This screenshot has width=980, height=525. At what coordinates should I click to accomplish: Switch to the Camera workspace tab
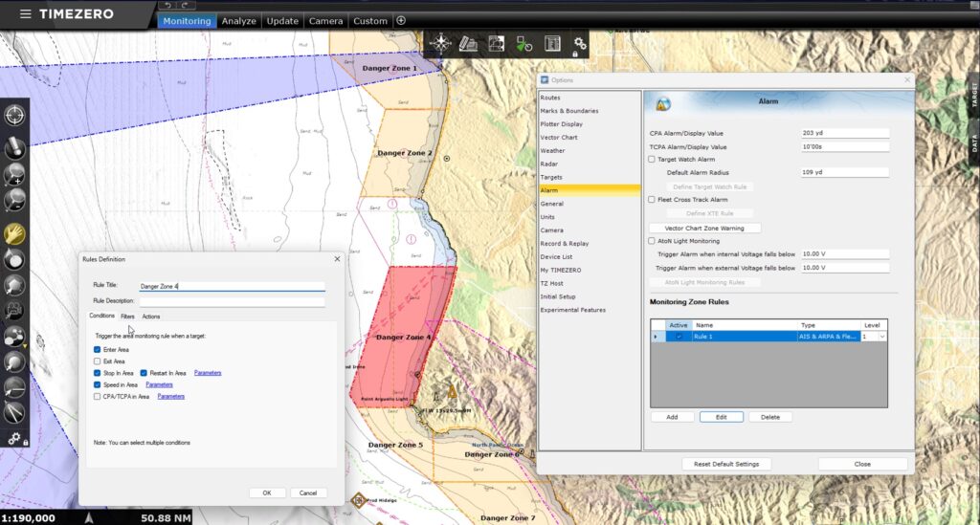pyautogui.click(x=325, y=21)
